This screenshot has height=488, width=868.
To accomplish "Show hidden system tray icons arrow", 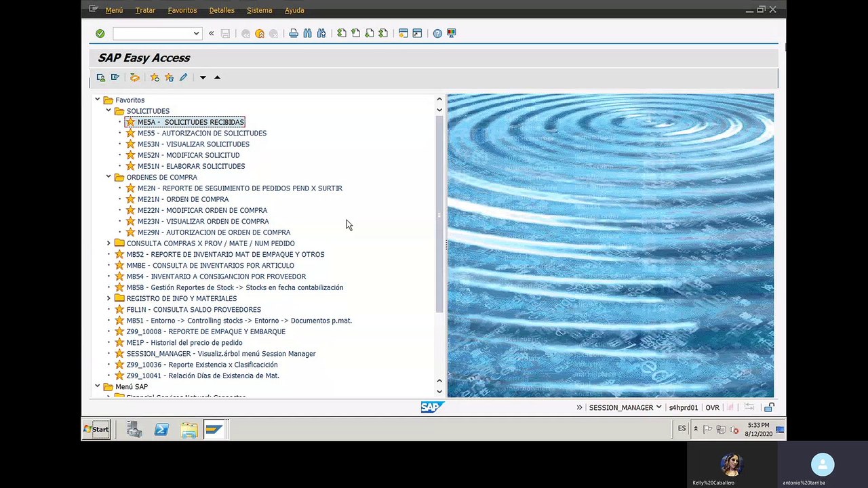I will tap(695, 429).
